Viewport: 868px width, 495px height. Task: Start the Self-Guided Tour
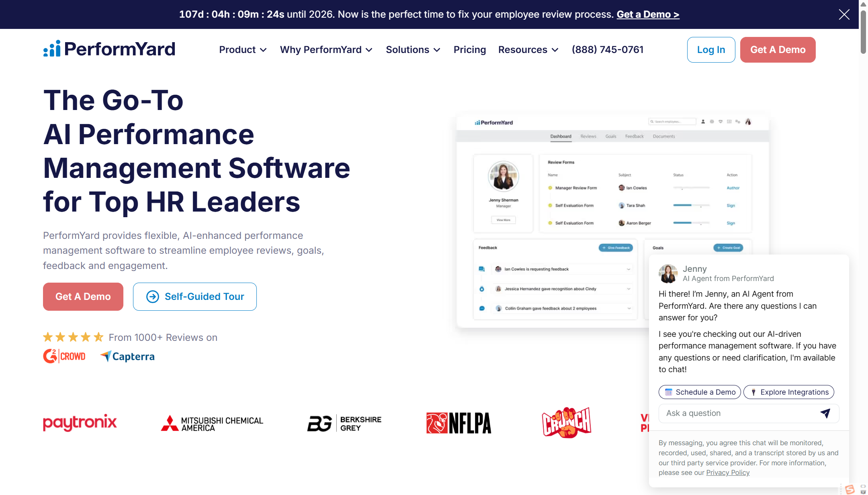pyautogui.click(x=195, y=297)
